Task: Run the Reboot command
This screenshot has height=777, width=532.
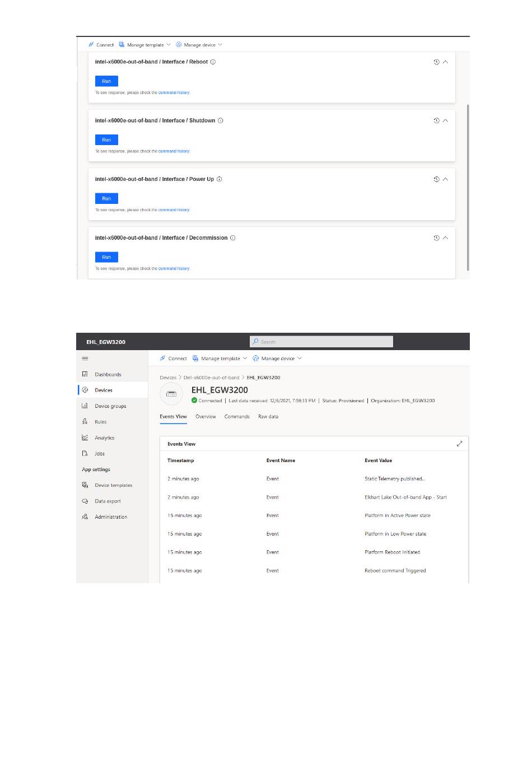Action: tap(106, 81)
